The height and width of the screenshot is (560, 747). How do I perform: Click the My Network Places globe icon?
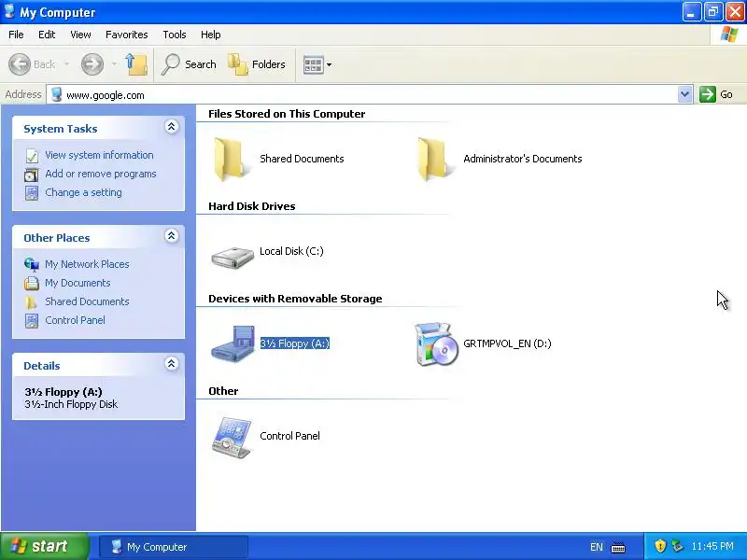(x=32, y=264)
